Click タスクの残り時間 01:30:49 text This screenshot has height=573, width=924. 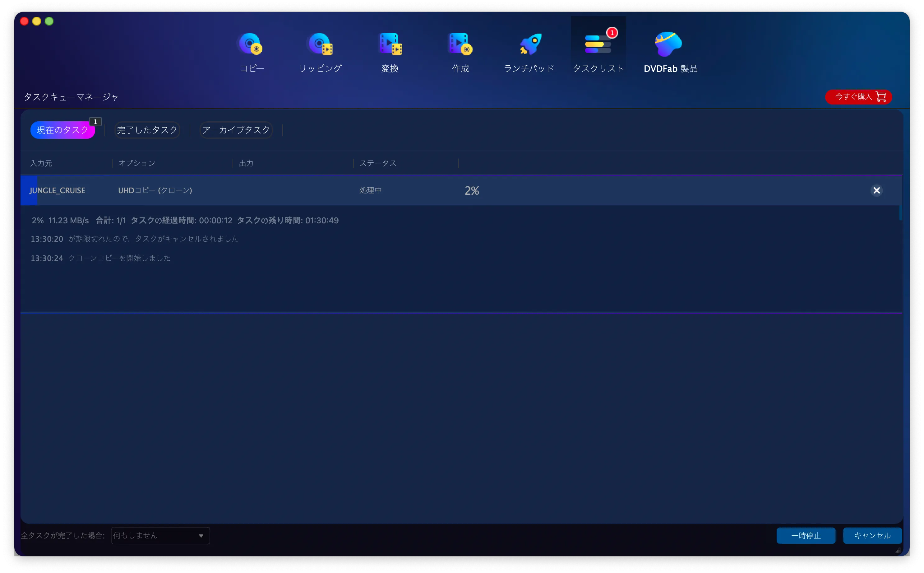pyautogui.click(x=288, y=221)
